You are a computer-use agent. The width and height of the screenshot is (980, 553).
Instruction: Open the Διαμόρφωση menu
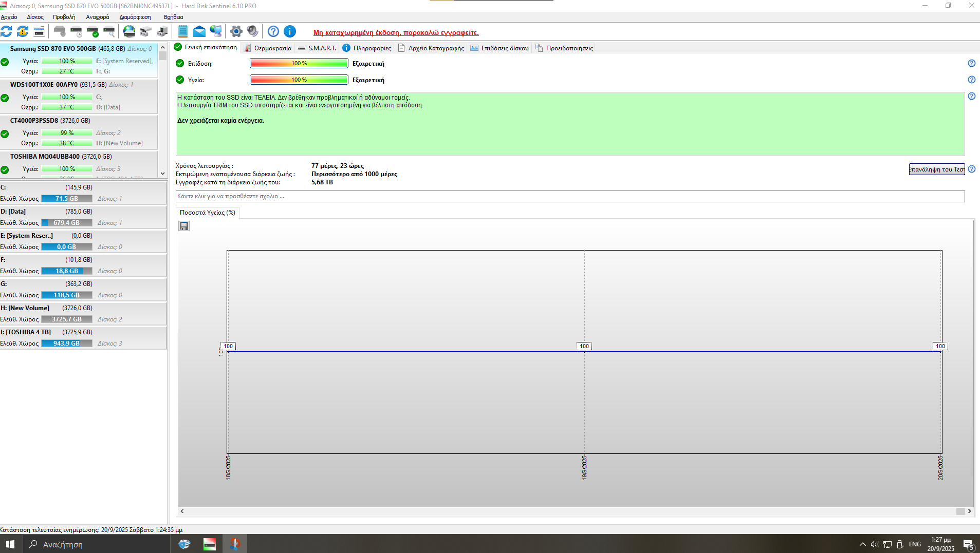point(135,17)
